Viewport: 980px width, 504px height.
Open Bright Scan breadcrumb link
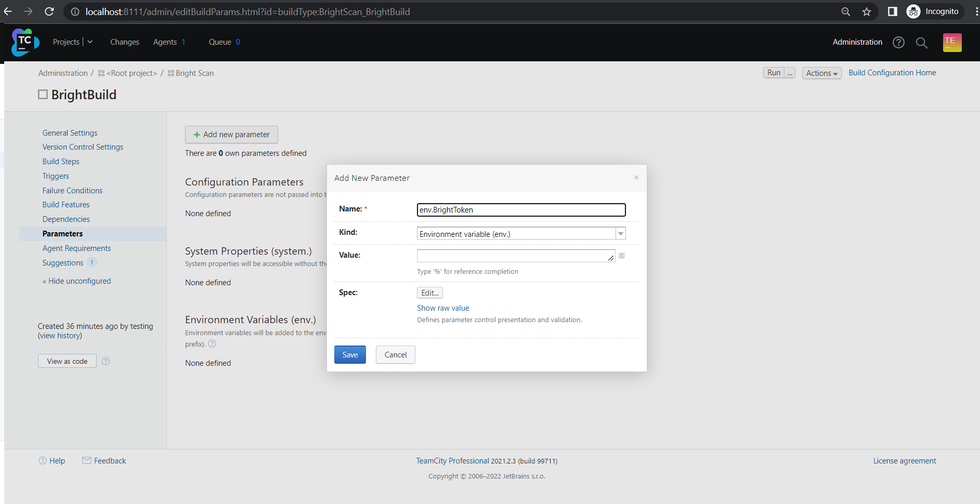194,73
